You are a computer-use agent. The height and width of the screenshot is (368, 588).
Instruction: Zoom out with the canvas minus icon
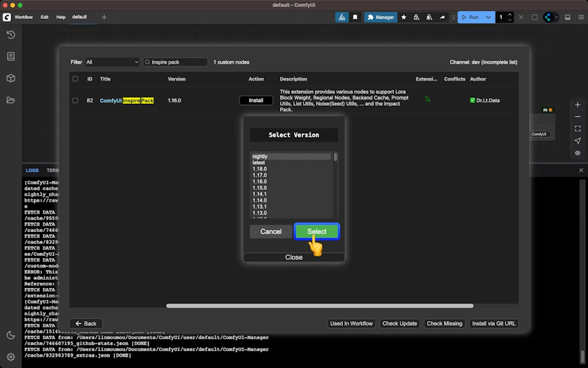[x=577, y=117]
